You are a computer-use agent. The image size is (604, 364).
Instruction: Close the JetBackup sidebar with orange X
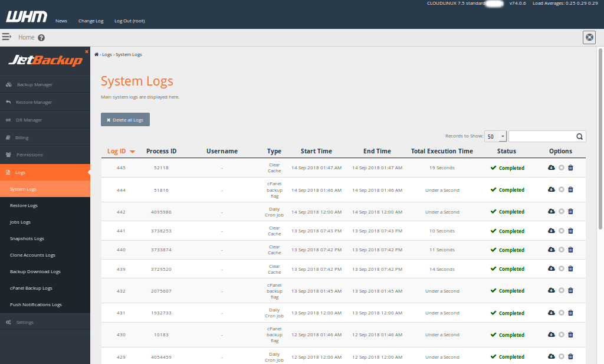(x=87, y=51)
